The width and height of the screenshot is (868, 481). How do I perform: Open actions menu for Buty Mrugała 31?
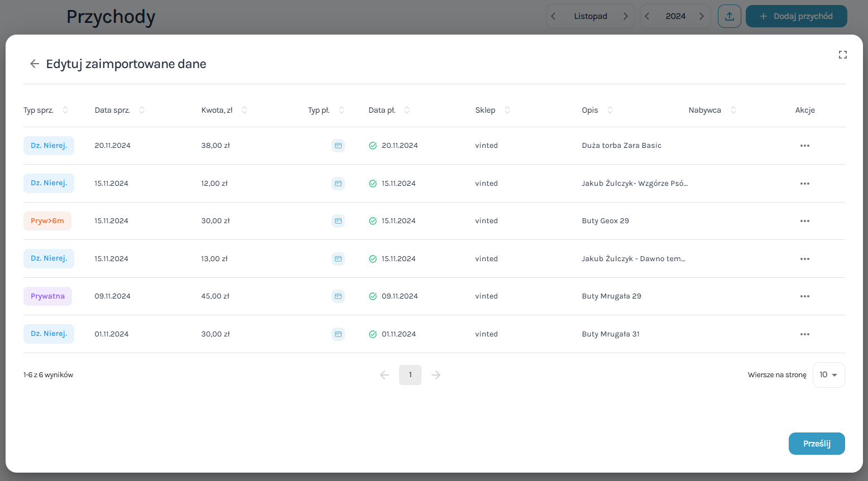[x=804, y=334]
